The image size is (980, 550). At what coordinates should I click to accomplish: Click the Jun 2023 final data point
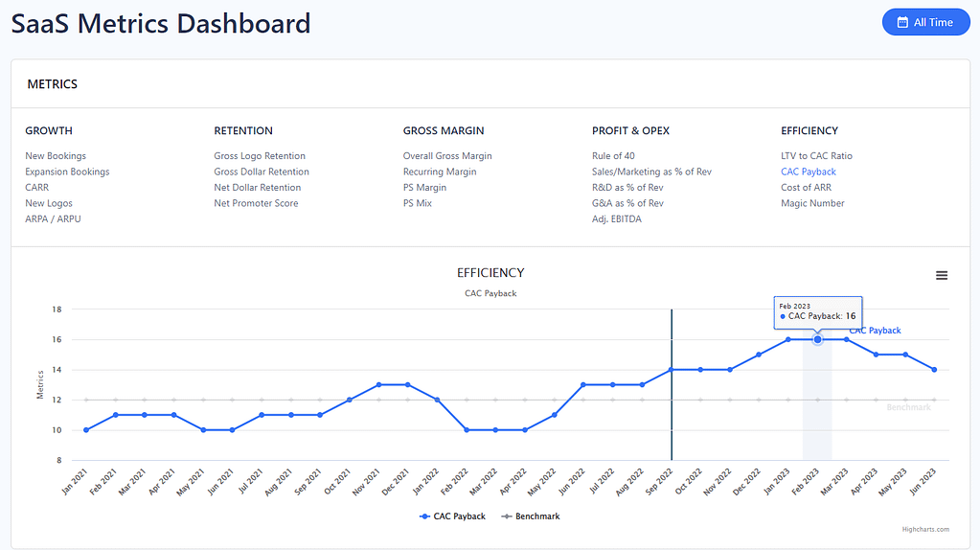pos(934,370)
